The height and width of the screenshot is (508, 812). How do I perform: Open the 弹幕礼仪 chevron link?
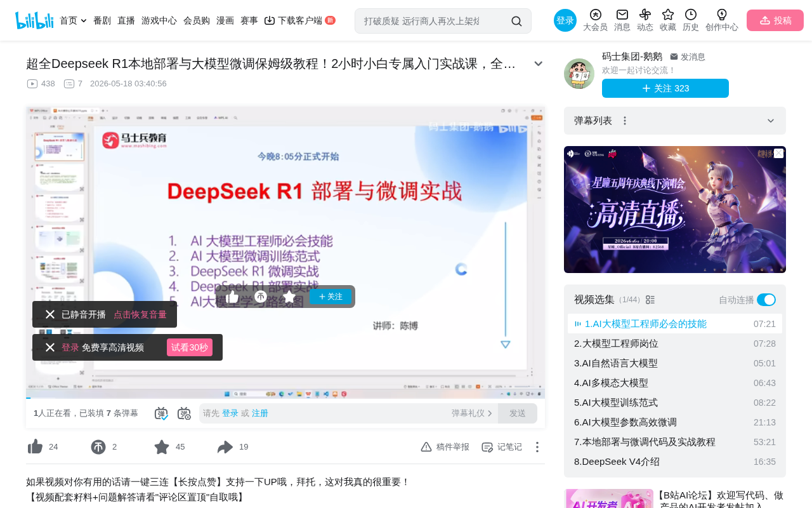pyautogui.click(x=472, y=413)
